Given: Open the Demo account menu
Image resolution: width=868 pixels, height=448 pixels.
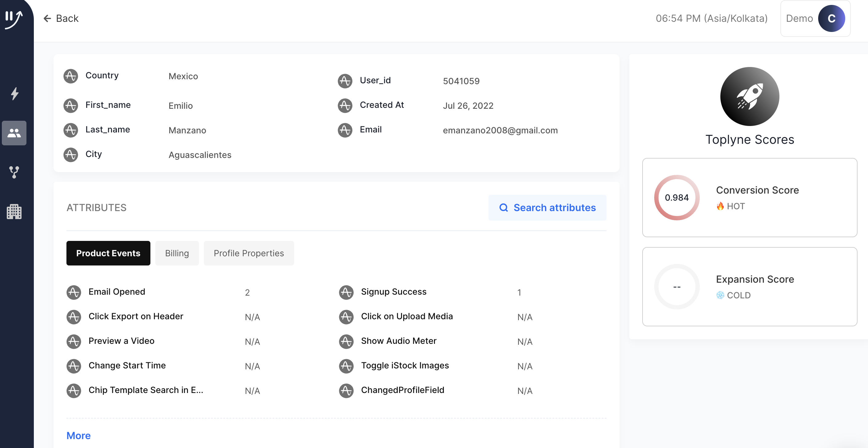Looking at the screenshot, I should click(x=815, y=18).
